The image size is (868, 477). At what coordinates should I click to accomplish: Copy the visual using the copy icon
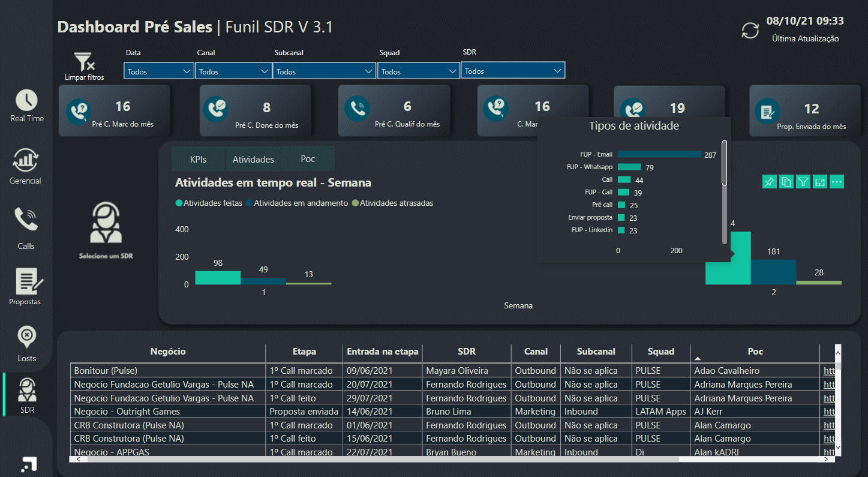point(786,182)
